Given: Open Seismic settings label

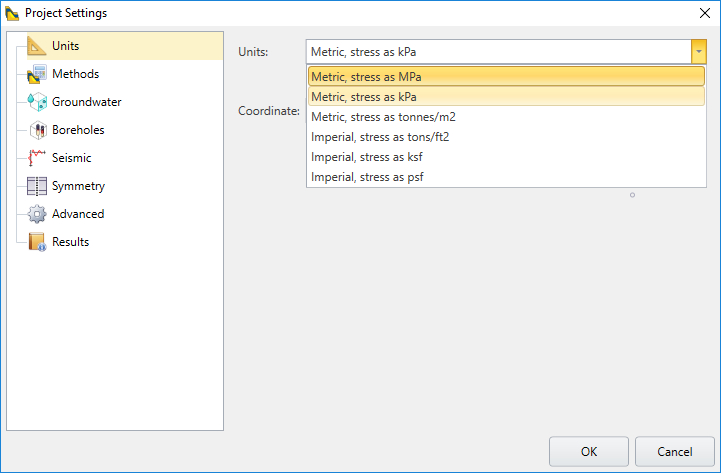Looking at the screenshot, I should (x=71, y=158).
